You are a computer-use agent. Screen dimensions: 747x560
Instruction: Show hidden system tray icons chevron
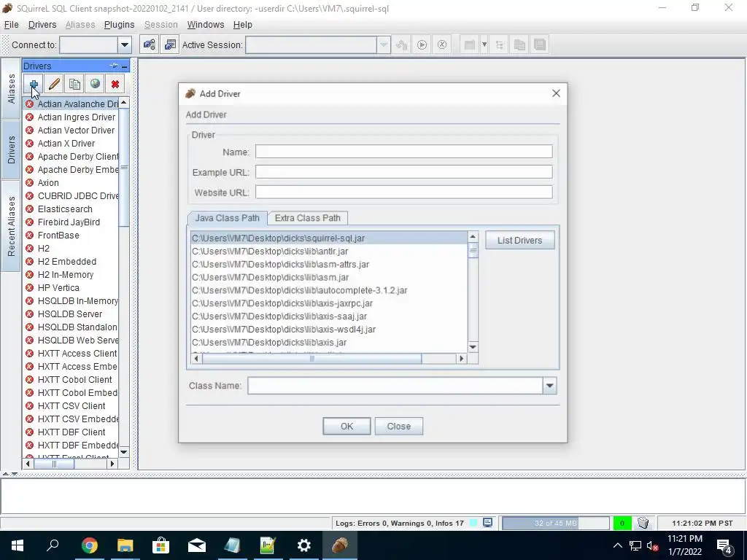pyautogui.click(x=617, y=545)
